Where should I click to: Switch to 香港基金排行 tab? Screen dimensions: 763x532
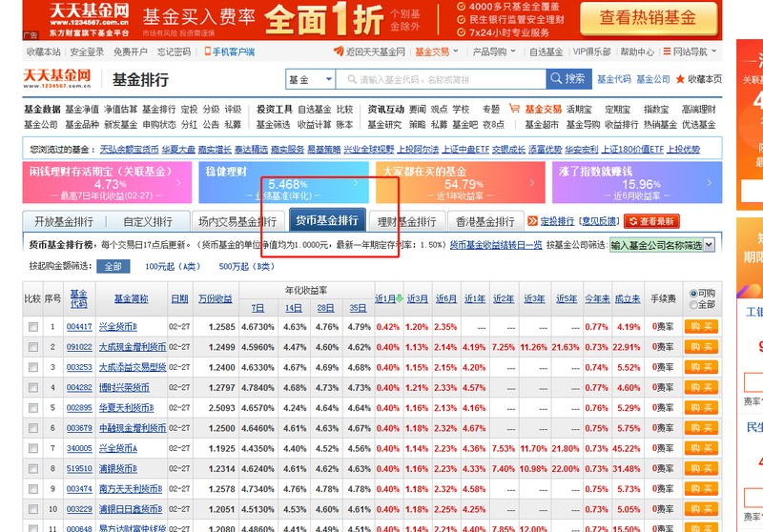tap(485, 222)
